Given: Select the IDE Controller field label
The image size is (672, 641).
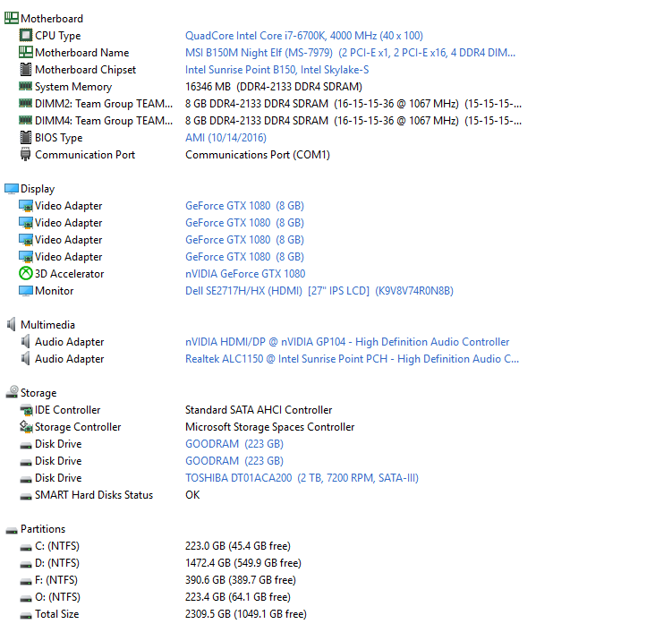Looking at the screenshot, I should [68, 410].
